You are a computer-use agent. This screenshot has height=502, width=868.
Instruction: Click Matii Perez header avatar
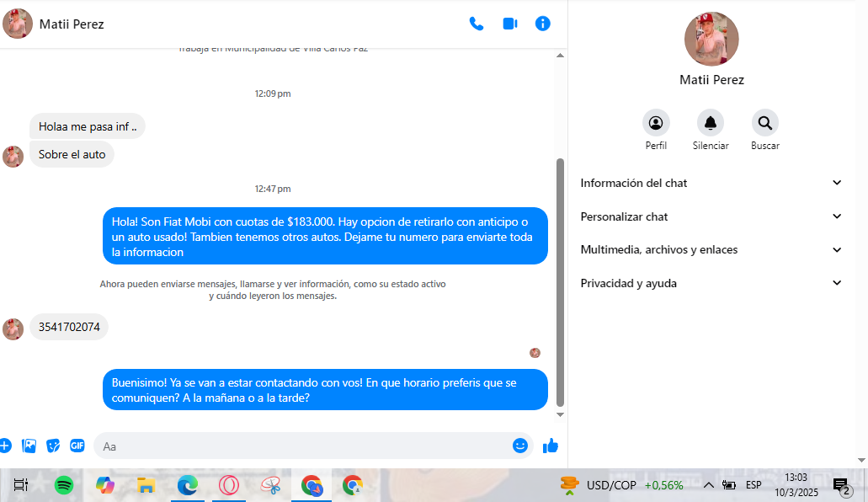[x=18, y=24]
